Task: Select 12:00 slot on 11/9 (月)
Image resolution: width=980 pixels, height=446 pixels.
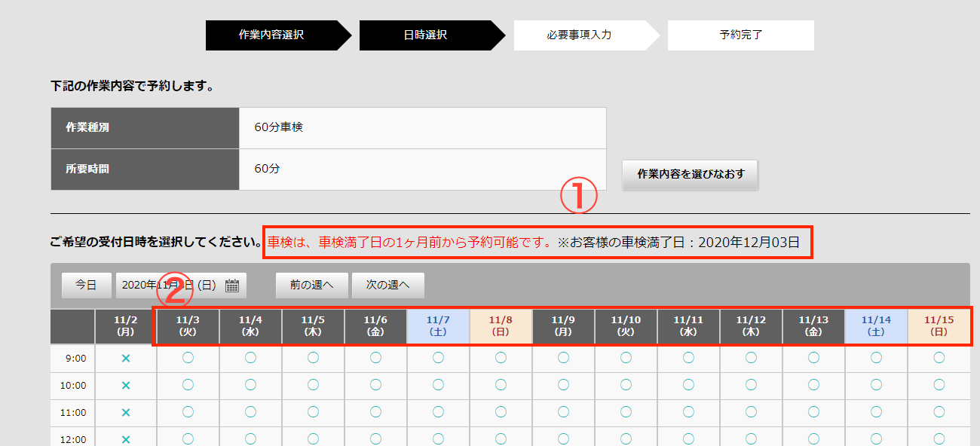Action: (x=563, y=439)
